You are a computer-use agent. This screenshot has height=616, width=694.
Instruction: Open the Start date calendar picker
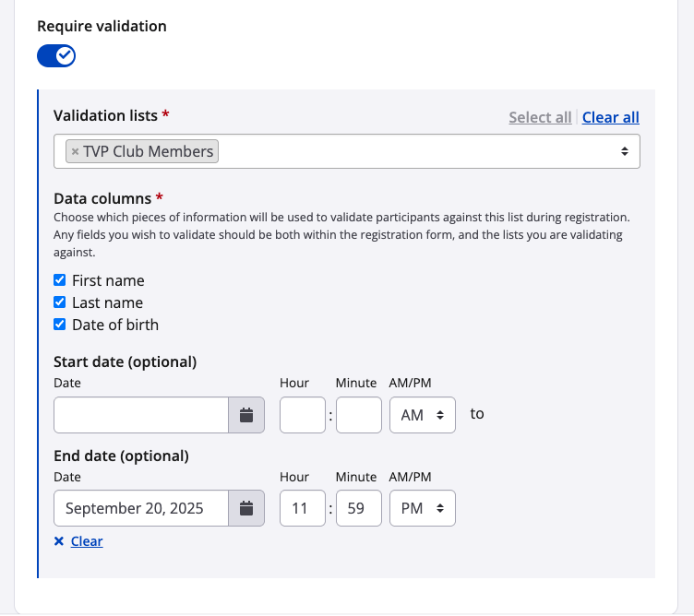pyautogui.click(x=246, y=415)
